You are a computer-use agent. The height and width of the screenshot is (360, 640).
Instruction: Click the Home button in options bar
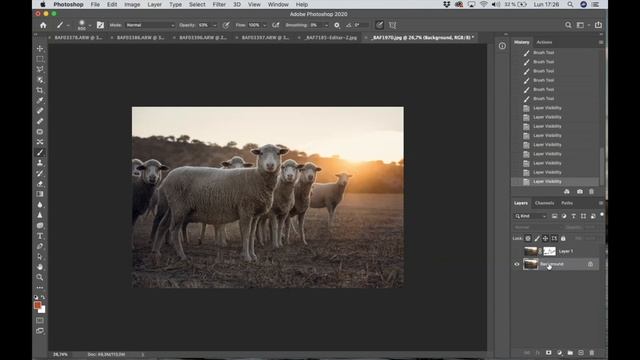pyautogui.click(x=43, y=25)
